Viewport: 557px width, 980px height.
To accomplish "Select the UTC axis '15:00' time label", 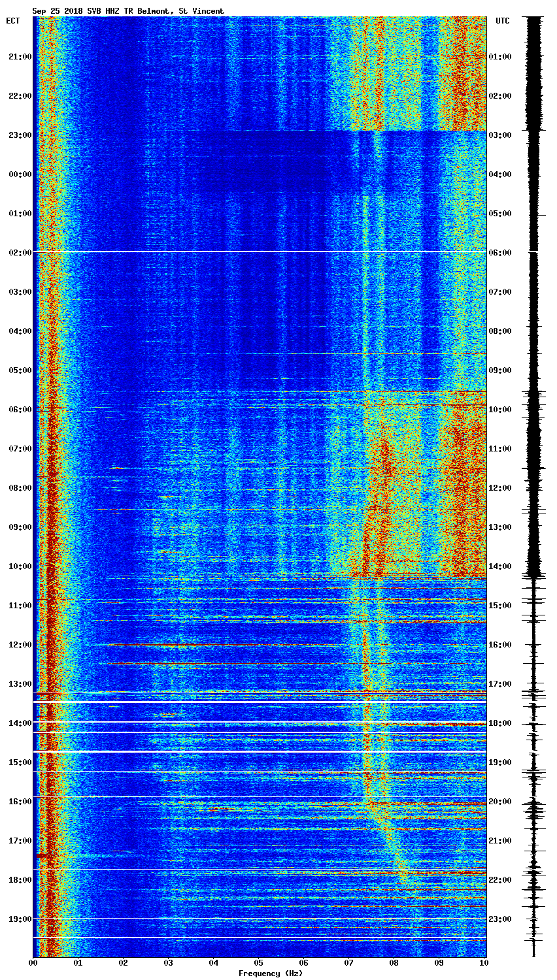I will coord(500,606).
